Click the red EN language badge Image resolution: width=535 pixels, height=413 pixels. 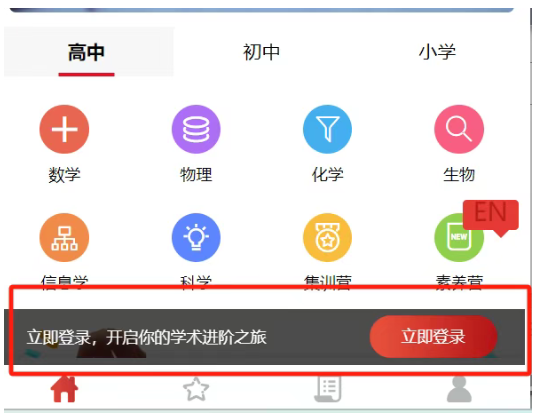491,217
